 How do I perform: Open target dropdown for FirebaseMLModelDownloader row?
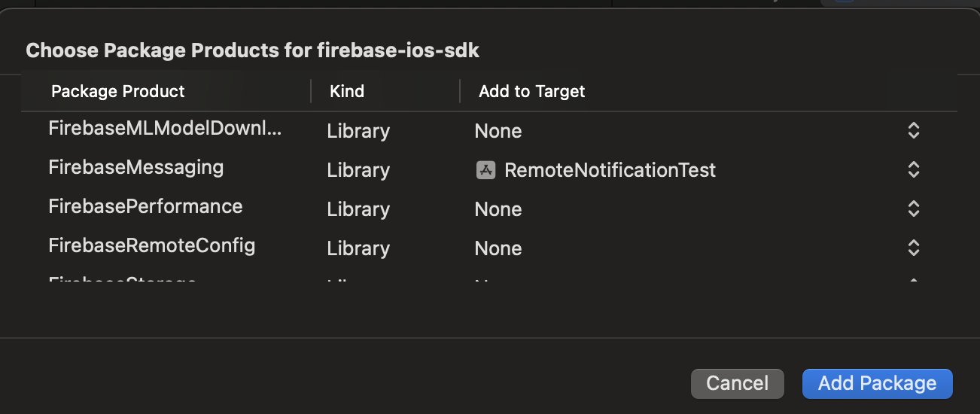click(x=913, y=131)
